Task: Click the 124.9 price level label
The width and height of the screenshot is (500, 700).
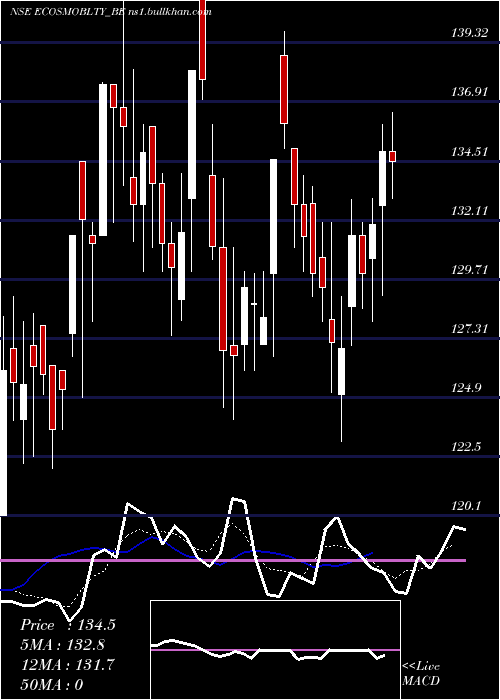Action: pyautogui.click(x=467, y=388)
